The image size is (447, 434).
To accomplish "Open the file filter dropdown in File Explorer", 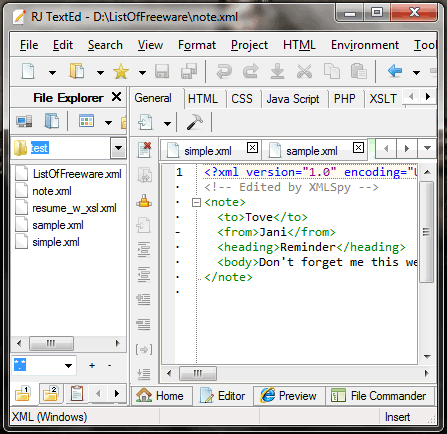I will tap(68, 366).
